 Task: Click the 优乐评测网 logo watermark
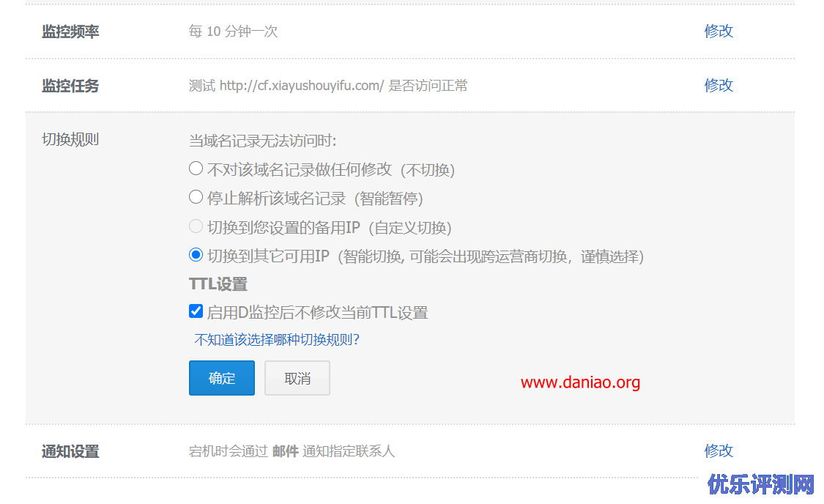click(760, 484)
